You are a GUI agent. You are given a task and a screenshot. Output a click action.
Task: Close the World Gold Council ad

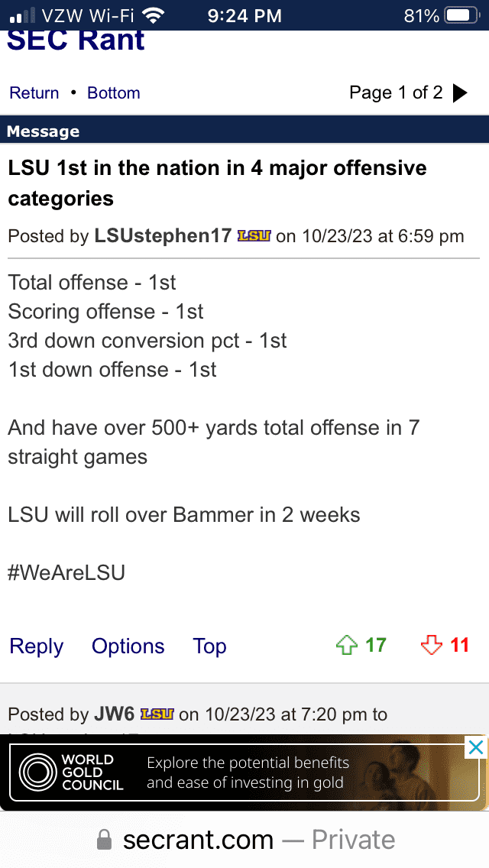476,748
